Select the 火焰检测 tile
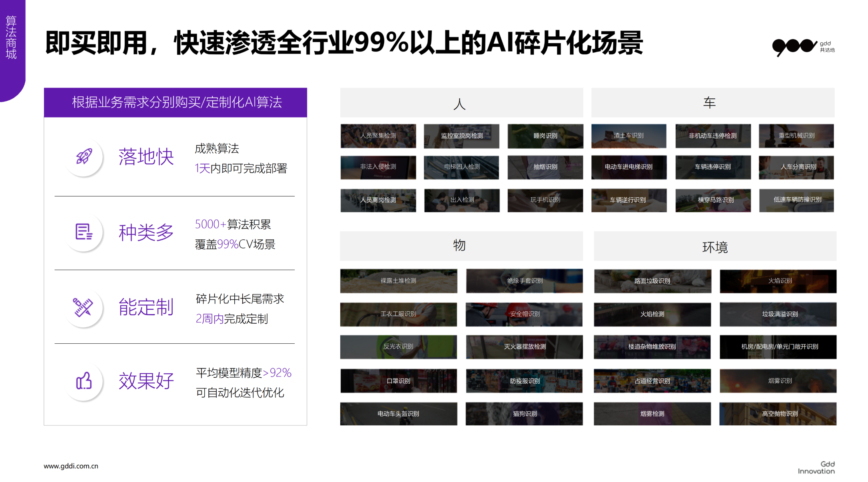This screenshot has height=482, width=868. [x=652, y=314]
